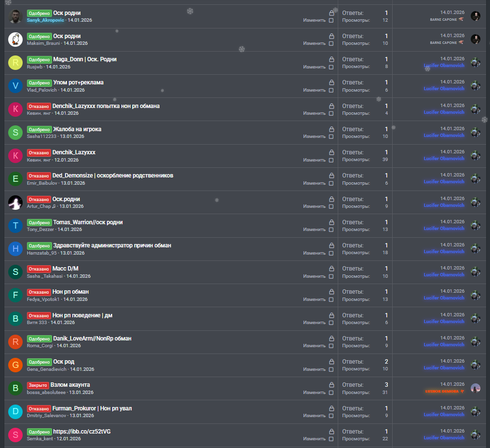This screenshot has width=490, height=448.
Task: Click lock icon on Масс D/M thread
Action: click(331, 269)
